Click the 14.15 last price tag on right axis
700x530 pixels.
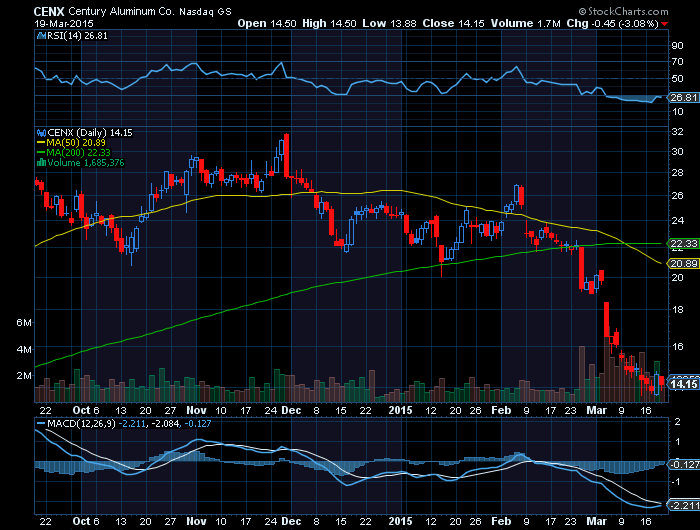pyautogui.click(x=683, y=384)
